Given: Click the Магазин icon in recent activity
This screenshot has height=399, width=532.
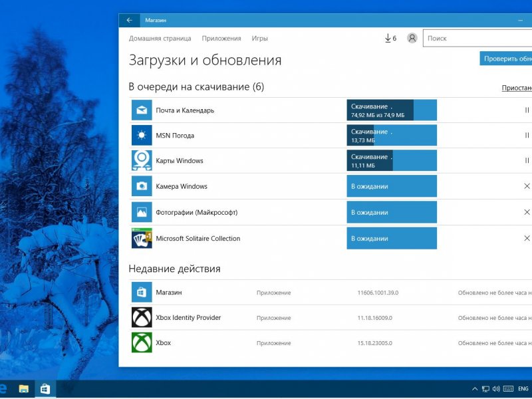Looking at the screenshot, I should 142,292.
